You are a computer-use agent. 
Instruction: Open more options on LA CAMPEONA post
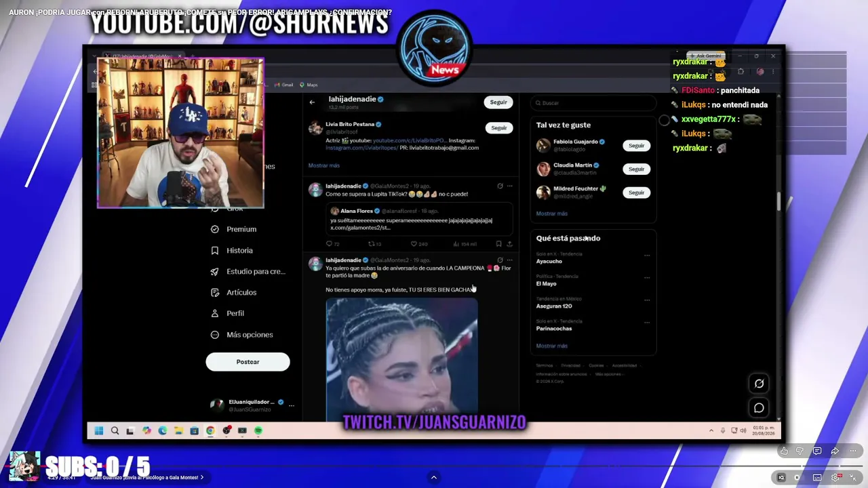(510, 260)
